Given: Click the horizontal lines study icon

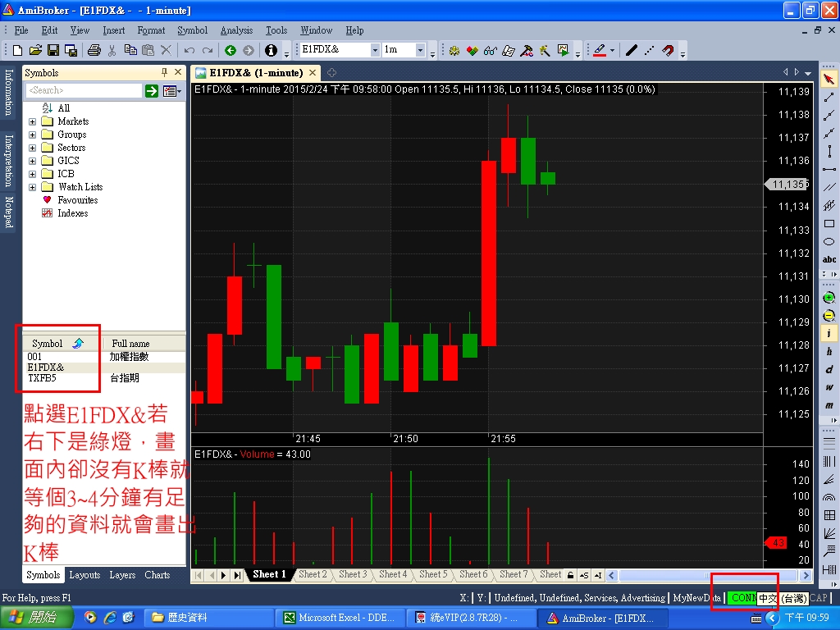Looking at the screenshot, I should tap(829, 443).
